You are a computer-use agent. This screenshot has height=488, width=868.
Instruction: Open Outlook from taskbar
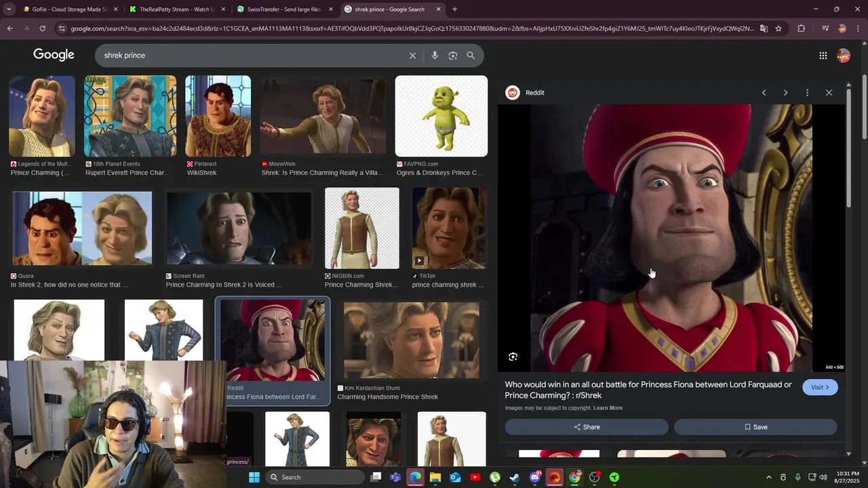tap(455, 477)
